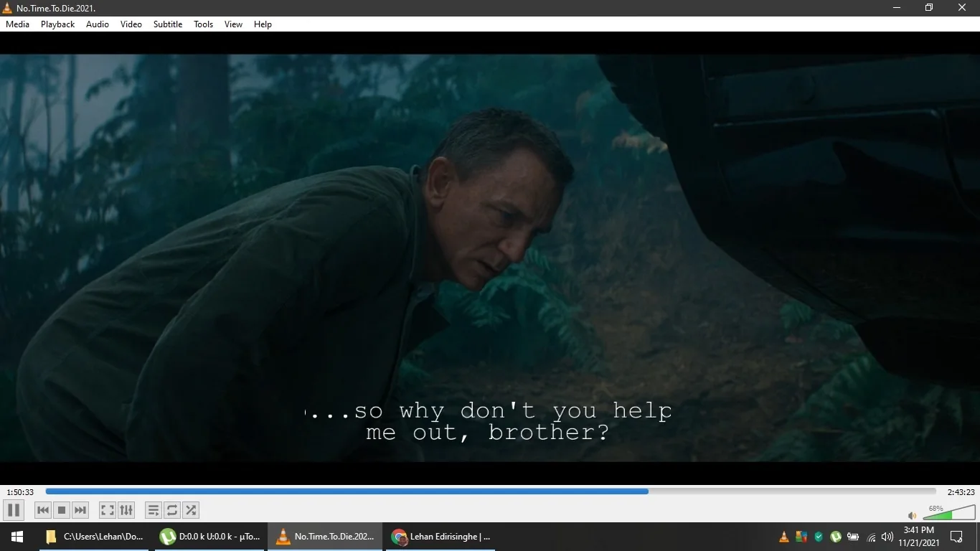Viewport: 980px width, 551px height.
Task: Click the VLC cone tray icon
Action: (x=784, y=537)
